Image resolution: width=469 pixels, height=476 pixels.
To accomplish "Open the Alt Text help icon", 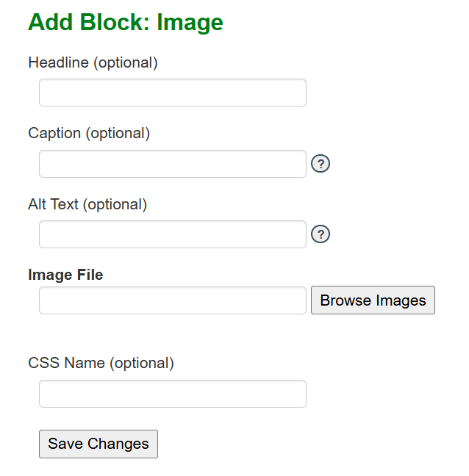I will tap(321, 234).
